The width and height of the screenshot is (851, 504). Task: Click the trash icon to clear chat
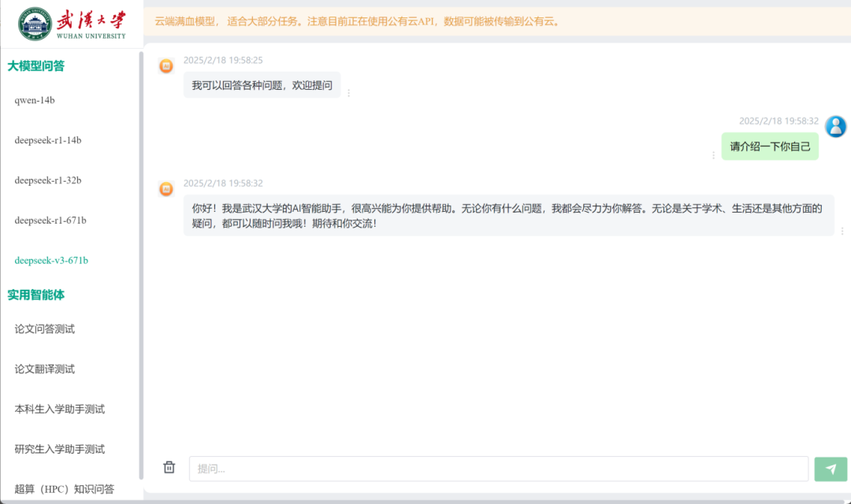(x=169, y=468)
